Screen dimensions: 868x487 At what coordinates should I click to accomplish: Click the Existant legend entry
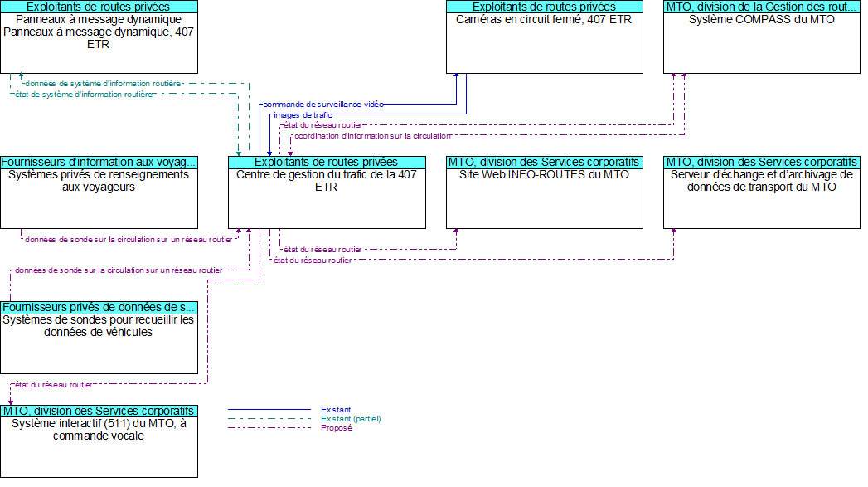(336, 409)
